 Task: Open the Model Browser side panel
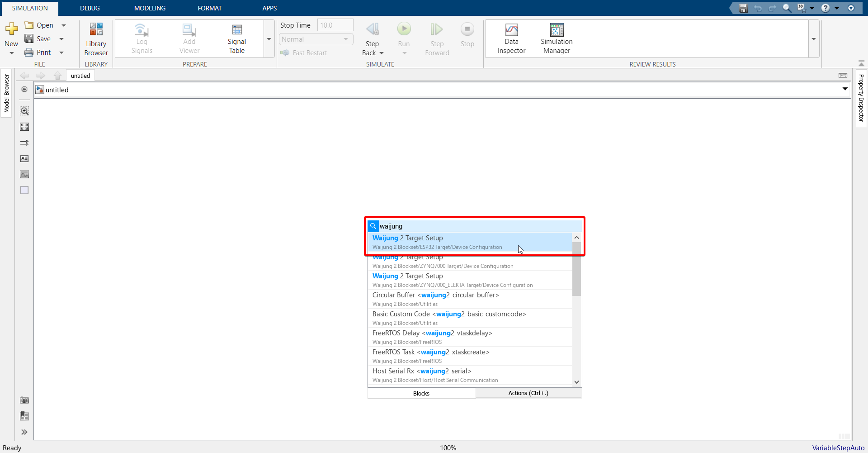click(x=6, y=93)
